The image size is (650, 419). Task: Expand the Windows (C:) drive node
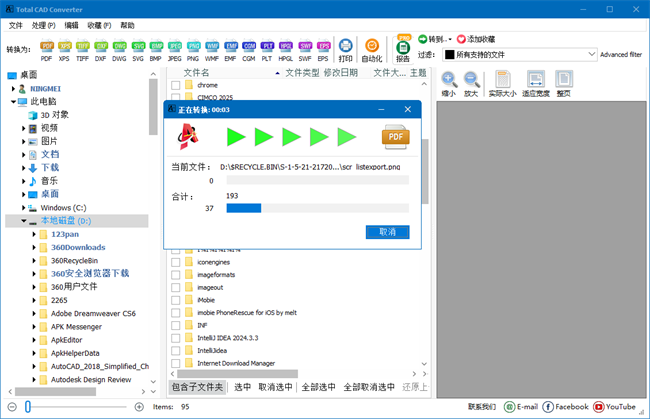pos(24,207)
